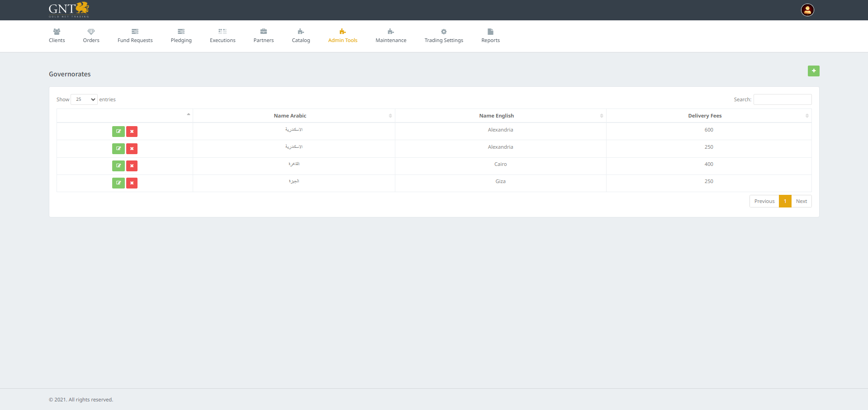Open the Clients menu
This screenshot has height=410, width=868.
[57, 36]
